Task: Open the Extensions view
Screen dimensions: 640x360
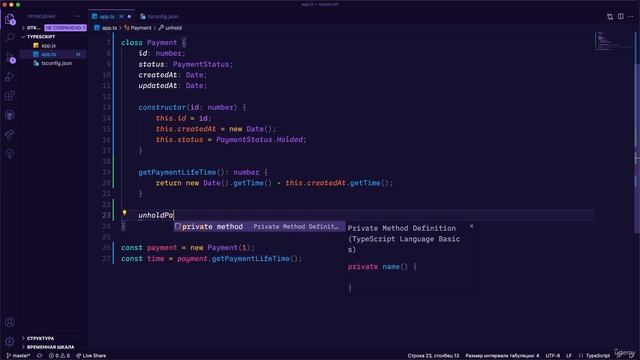Action: (10, 96)
